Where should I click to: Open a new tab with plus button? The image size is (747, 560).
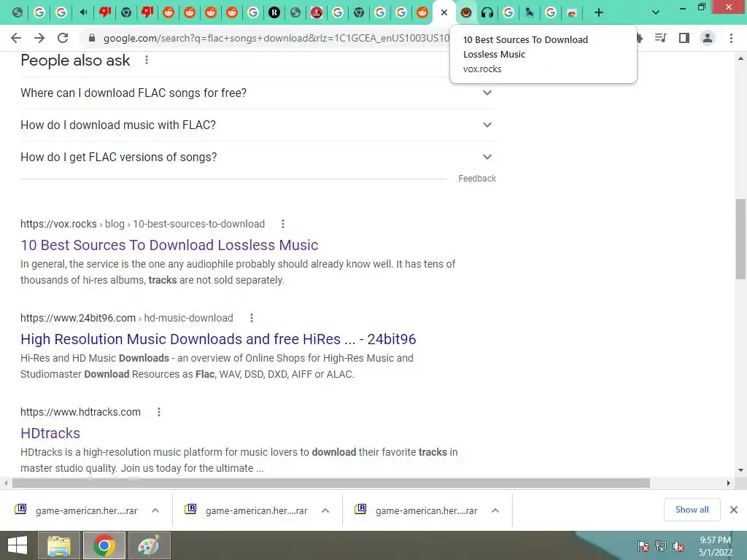pyautogui.click(x=599, y=13)
